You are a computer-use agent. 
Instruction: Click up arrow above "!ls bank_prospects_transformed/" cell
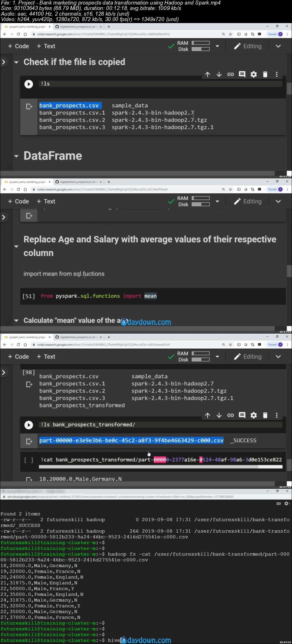[207, 415]
